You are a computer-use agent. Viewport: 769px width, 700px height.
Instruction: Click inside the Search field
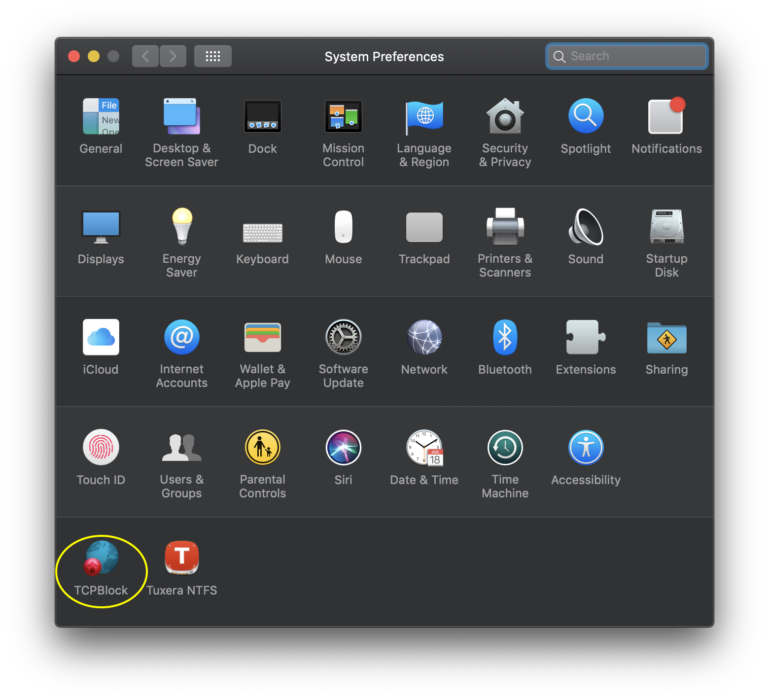[626, 56]
